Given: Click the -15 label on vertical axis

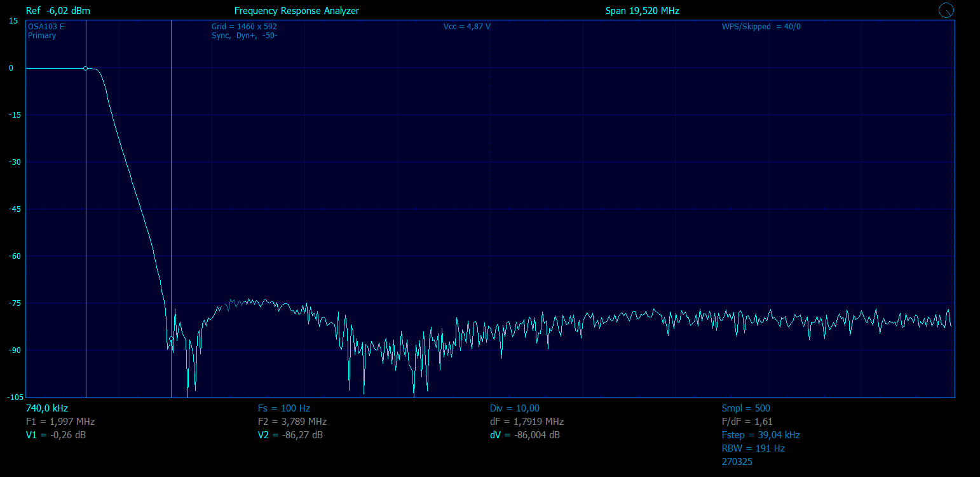Looking at the screenshot, I should tap(13, 115).
